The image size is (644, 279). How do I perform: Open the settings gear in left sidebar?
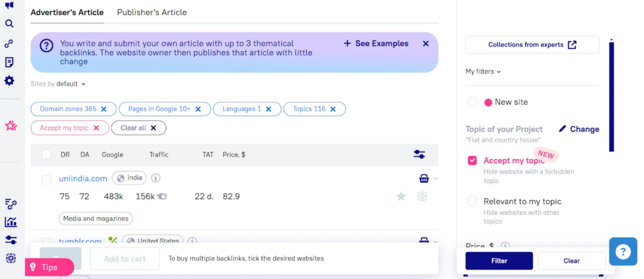coord(9,81)
